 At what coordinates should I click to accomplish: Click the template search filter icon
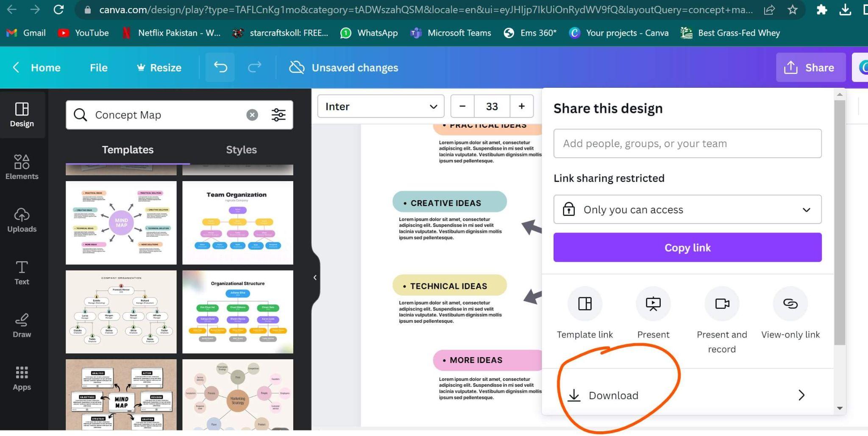(x=278, y=115)
